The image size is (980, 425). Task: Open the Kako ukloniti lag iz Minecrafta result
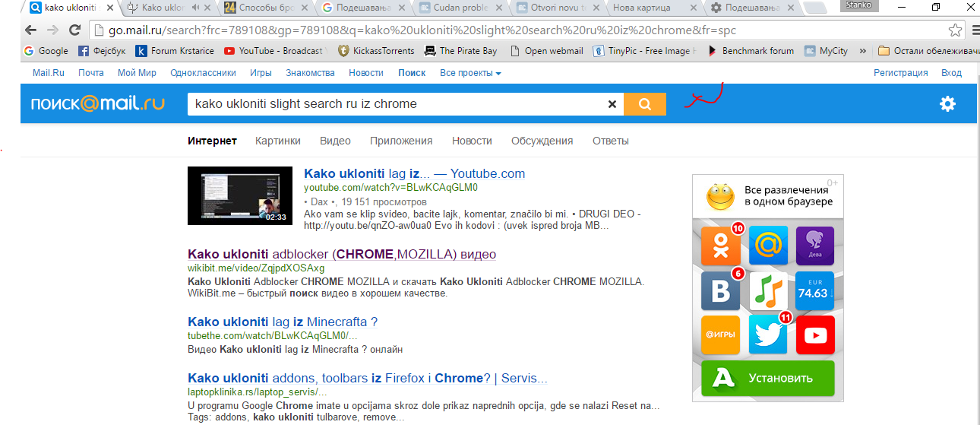283,322
